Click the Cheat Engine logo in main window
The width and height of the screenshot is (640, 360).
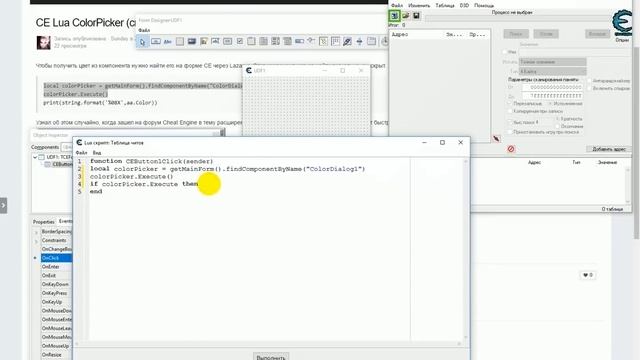click(622, 22)
